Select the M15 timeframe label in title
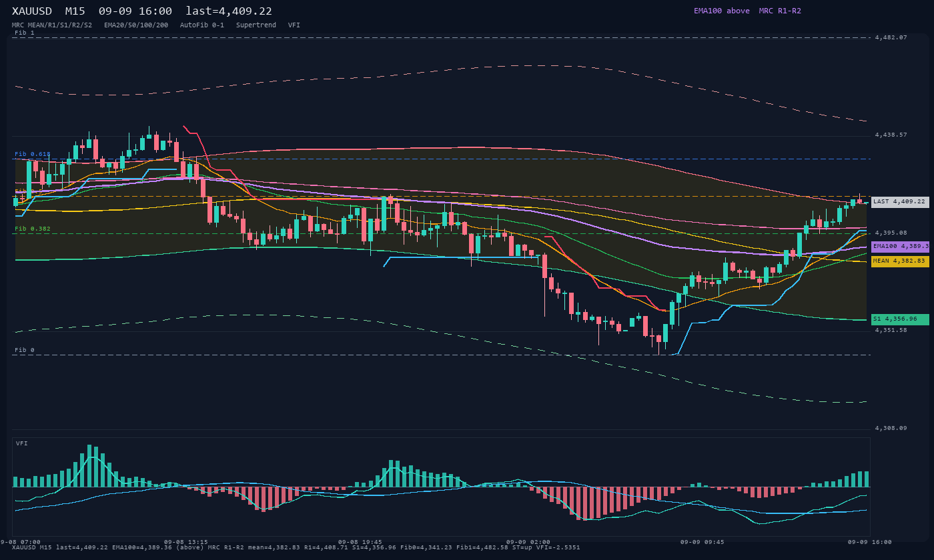Screen dimensions: 934x560 [x=75, y=11]
